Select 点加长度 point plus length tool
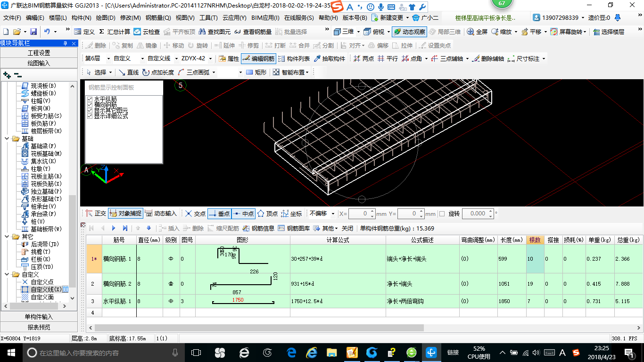The width and height of the screenshot is (644, 362). 158,72
